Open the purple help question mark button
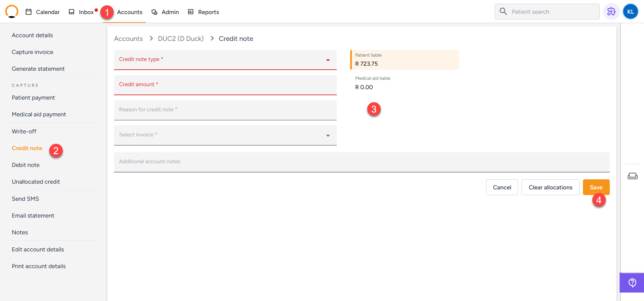This screenshot has height=301, width=644. [632, 283]
